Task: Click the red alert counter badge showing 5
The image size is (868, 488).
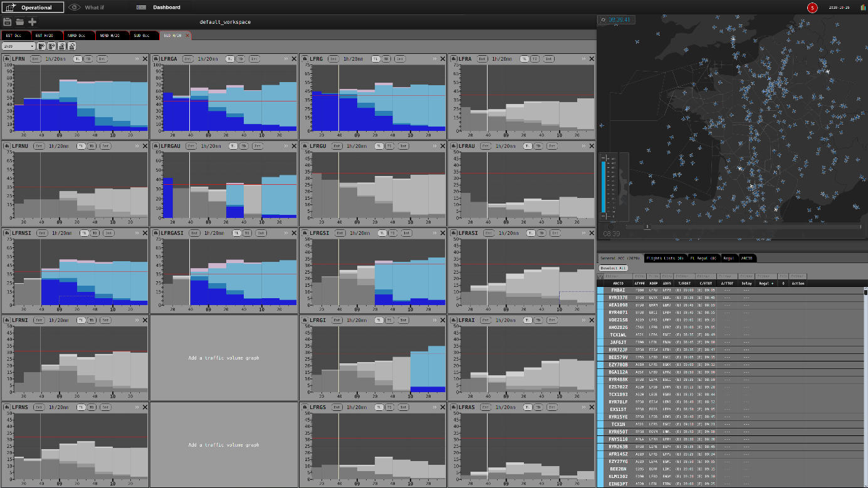Action: coord(813,8)
